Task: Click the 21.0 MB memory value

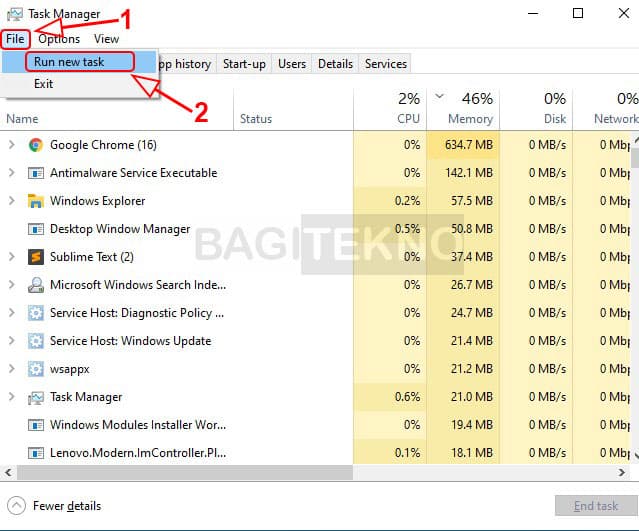Action: coord(472,397)
